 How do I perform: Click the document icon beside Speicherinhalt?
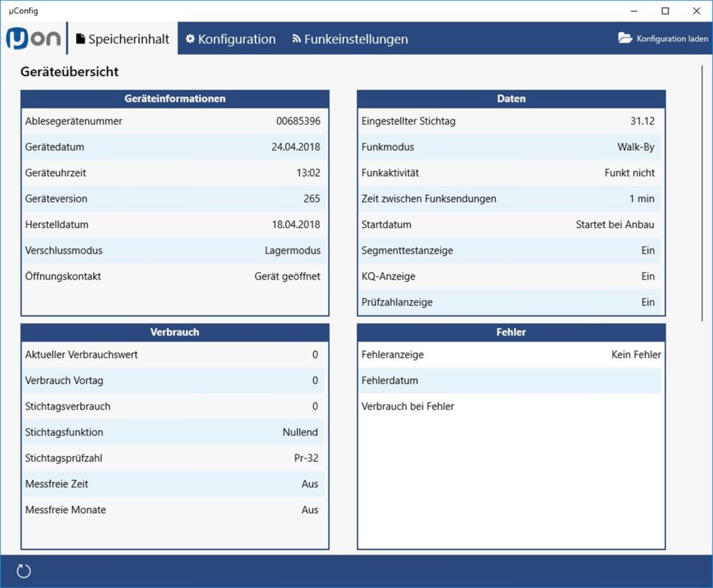(81, 39)
